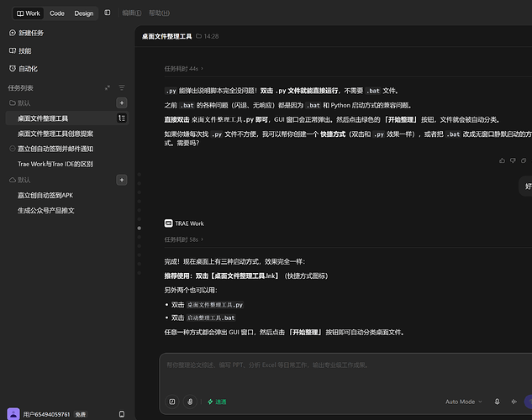
Task: Click inline code 启动整理工具.bat in bullet list
Action: click(211, 318)
